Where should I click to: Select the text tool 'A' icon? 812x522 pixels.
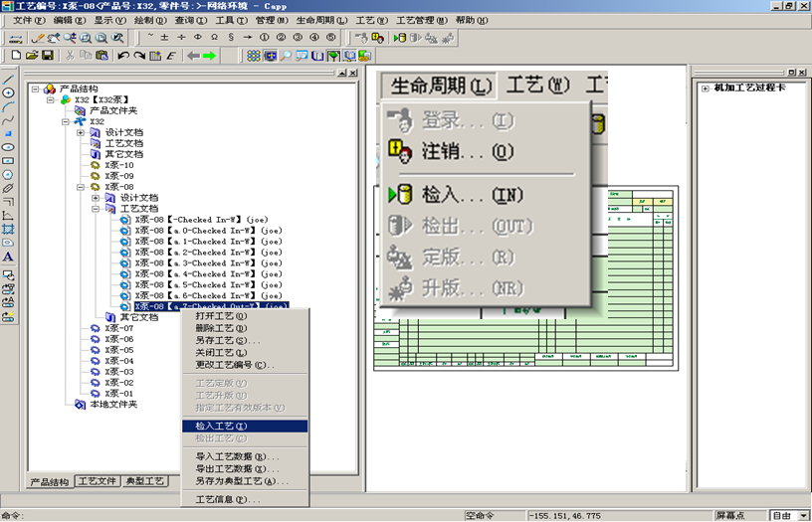pyautogui.click(x=8, y=258)
